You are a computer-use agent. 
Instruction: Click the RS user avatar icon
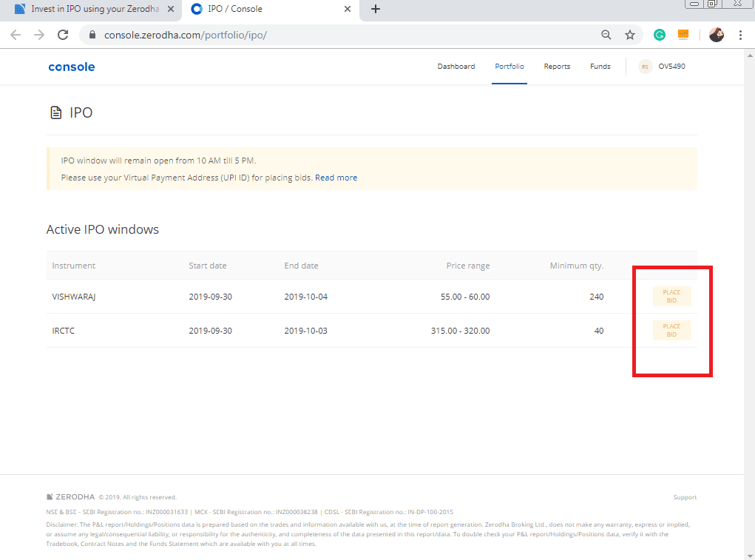pyautogui.click(x=646, y=67)
